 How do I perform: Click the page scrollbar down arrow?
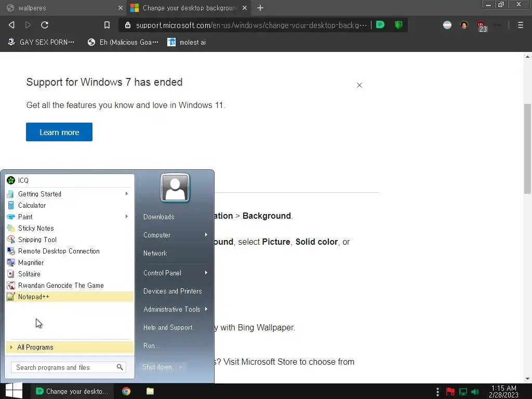[x=528, y=379]
